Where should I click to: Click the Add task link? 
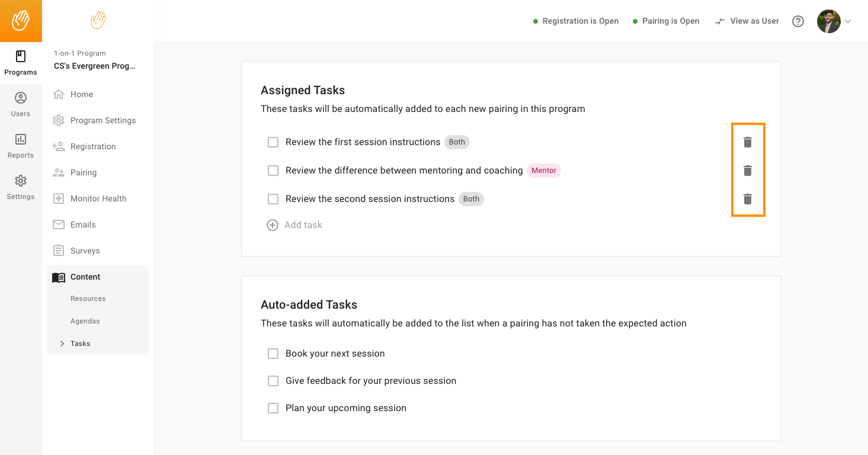point(303,225)
